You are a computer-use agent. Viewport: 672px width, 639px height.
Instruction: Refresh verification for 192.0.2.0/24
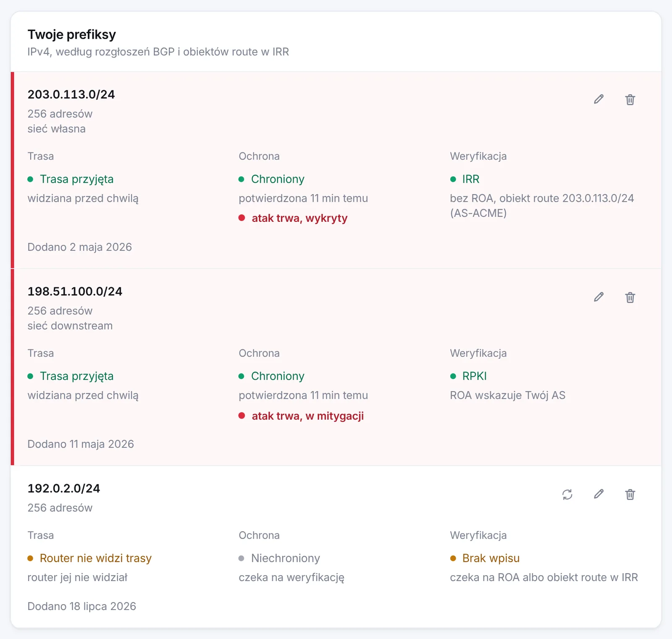tap(567, 494)
